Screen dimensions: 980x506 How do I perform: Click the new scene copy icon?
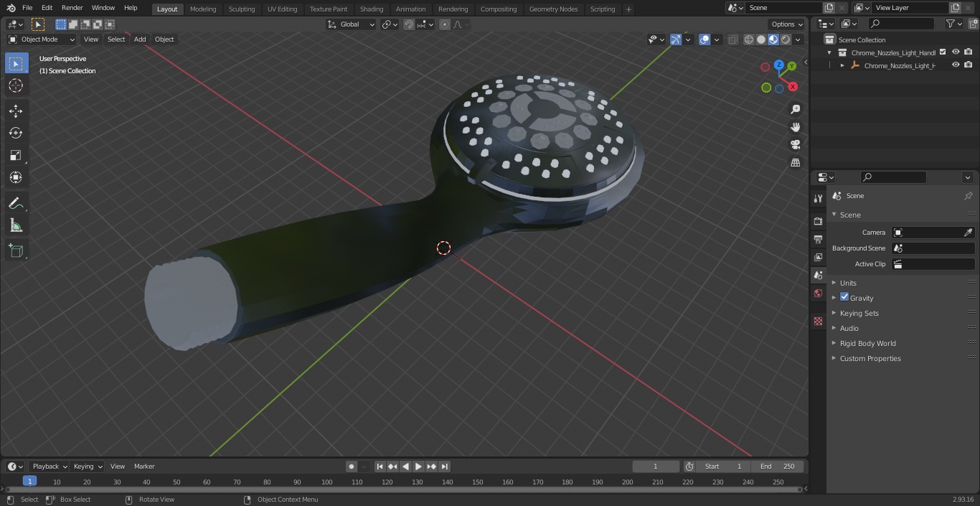[x=829, y=8]
